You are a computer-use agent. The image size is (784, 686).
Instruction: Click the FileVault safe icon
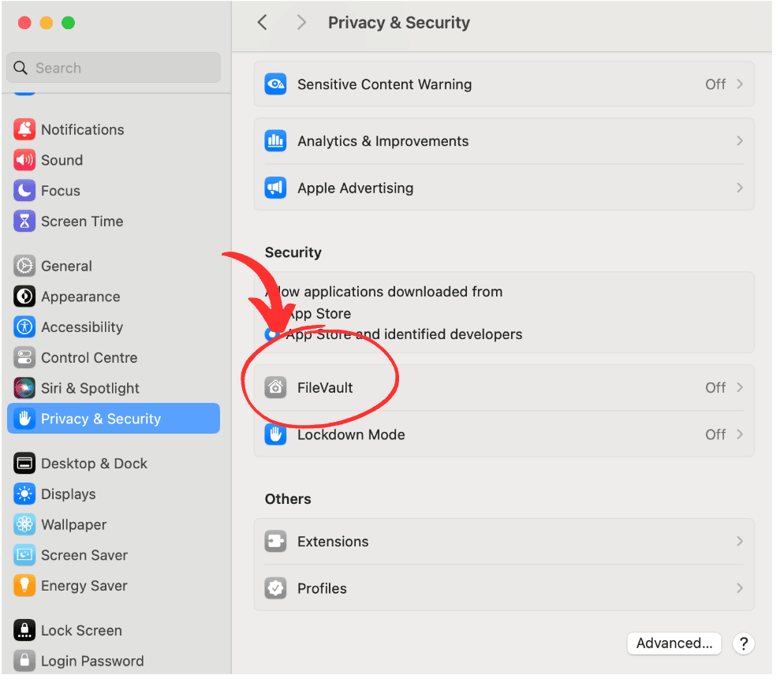tap(275, 387)
